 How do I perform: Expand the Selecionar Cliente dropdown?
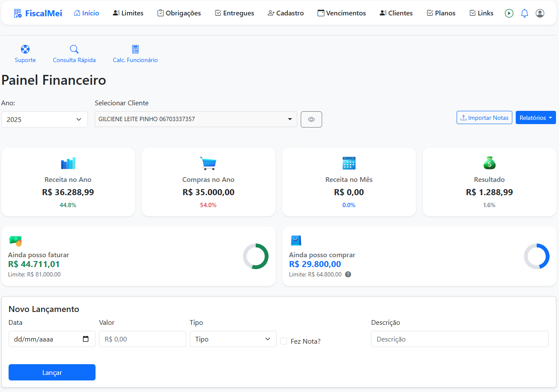(195, 119)
